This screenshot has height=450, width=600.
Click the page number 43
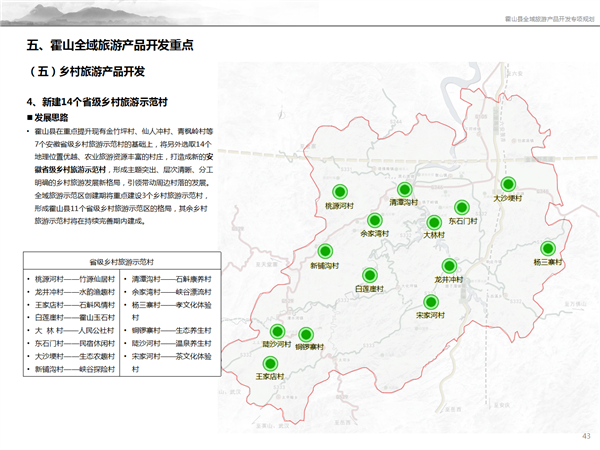[586, 436]
